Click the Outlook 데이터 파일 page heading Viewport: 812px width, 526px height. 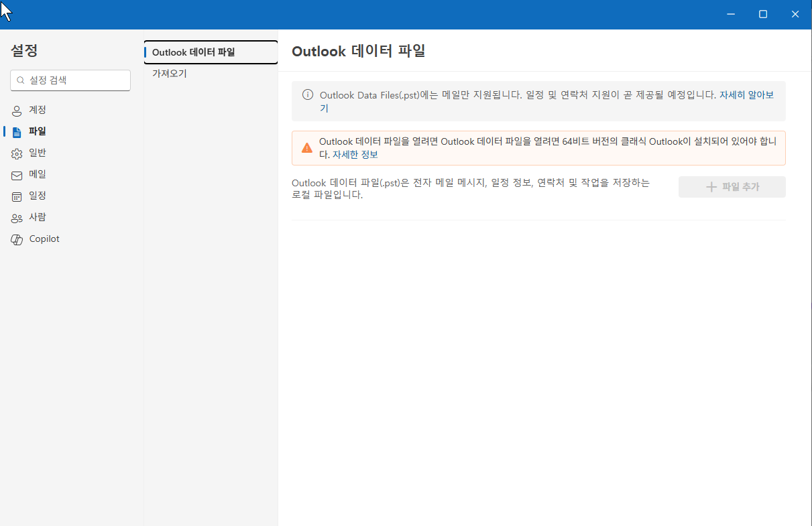tap(359, 51)
